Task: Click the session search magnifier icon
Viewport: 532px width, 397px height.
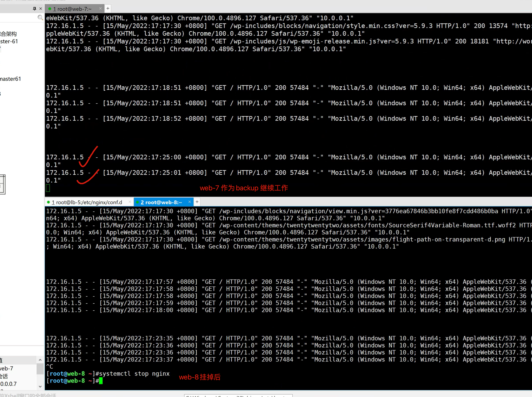Action: tap(40, 18)
